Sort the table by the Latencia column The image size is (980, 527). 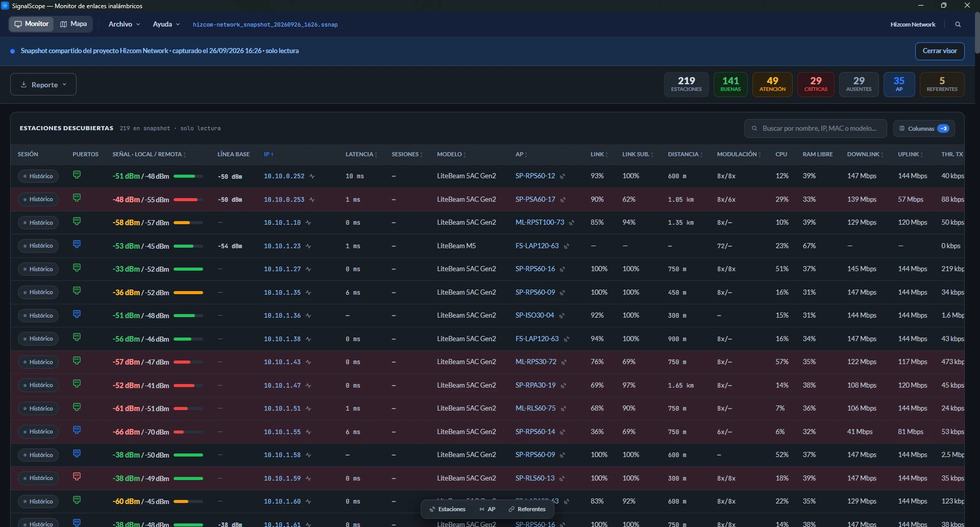coord(361,154)
